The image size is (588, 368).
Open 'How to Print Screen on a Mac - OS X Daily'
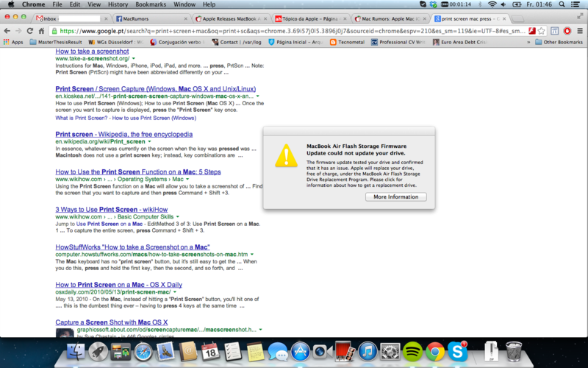[x=119, y=285]
